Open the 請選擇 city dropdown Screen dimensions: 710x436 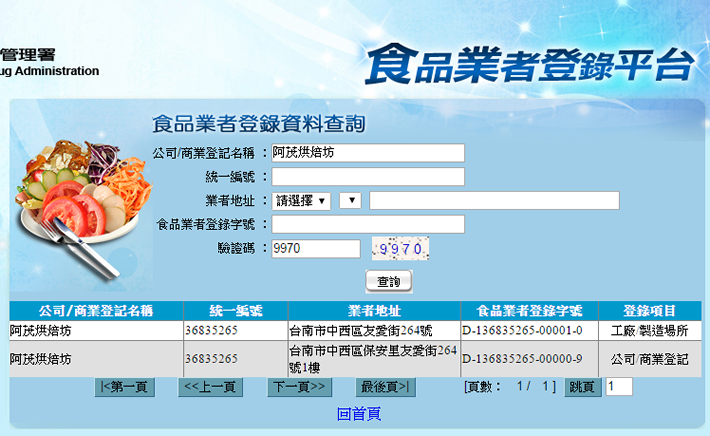point(301,201)
